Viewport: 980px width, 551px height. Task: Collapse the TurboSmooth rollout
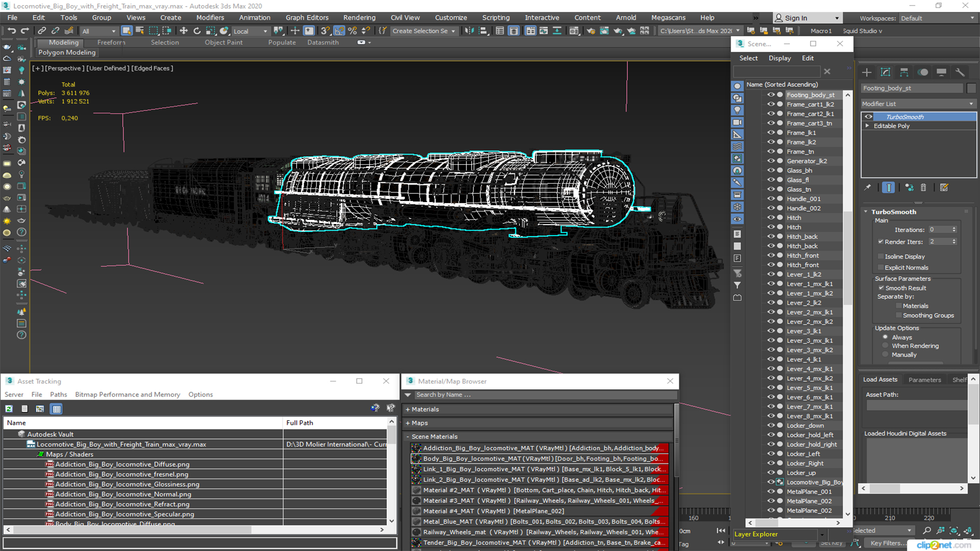click(866, 212)
